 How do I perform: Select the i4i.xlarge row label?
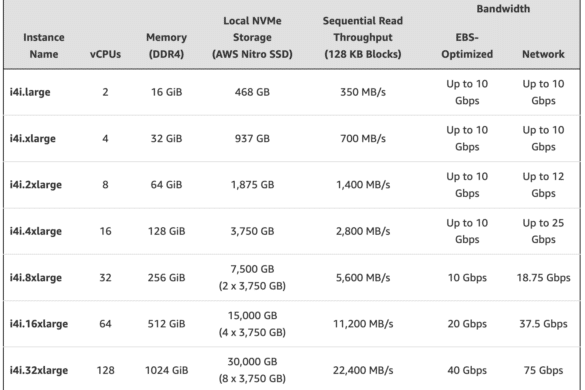pyautogui.click(x=32, y=138)
